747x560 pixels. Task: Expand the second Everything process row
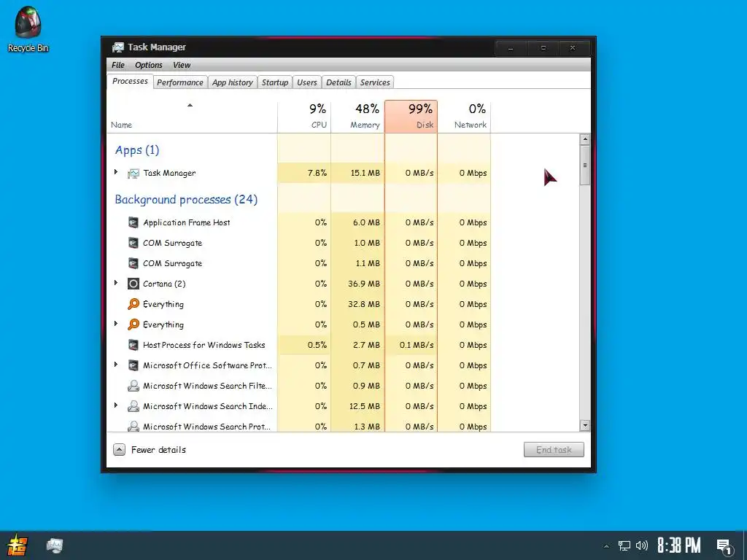point(116,324)
